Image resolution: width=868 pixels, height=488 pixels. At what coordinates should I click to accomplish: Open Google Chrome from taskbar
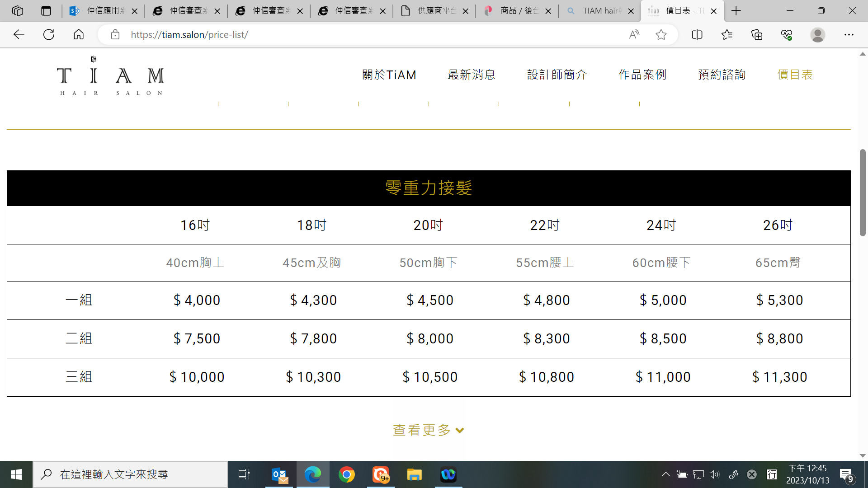point(347,474)
